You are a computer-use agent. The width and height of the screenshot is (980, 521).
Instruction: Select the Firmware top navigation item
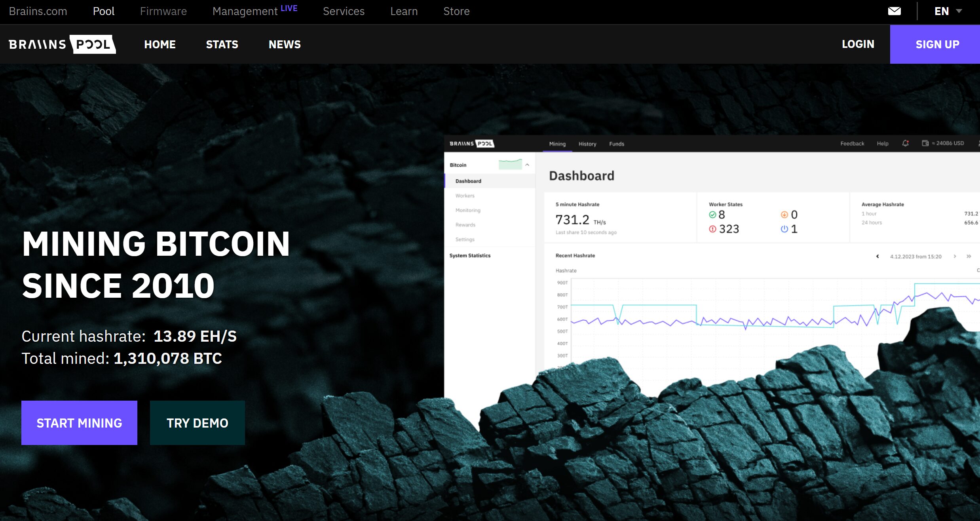[x=163, y=11]
